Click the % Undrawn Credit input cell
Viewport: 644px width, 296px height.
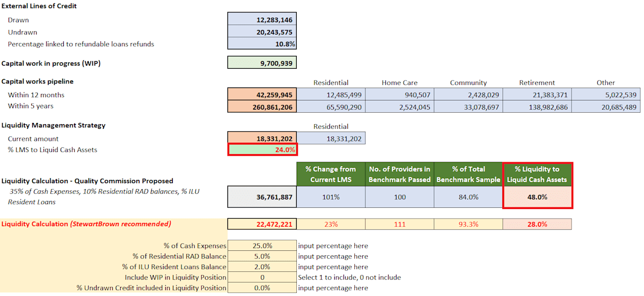[262, 288]
